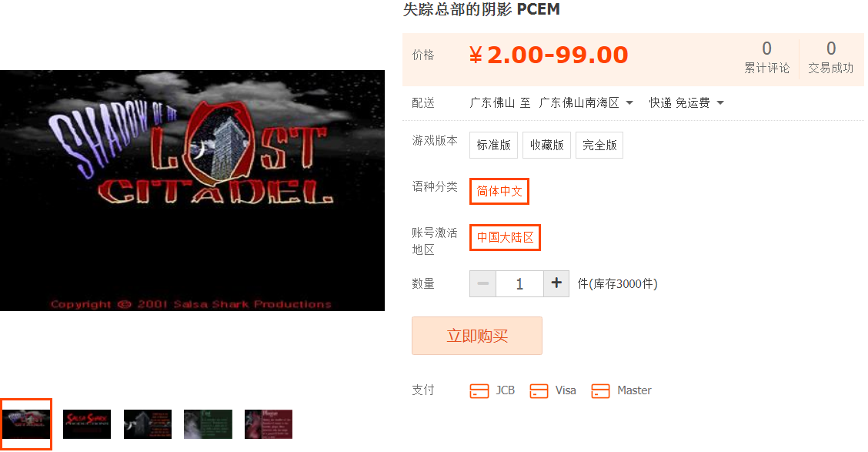Select the 收藏版 game version
The height and width of the screenshot is (452, 868).
point(546,145)
